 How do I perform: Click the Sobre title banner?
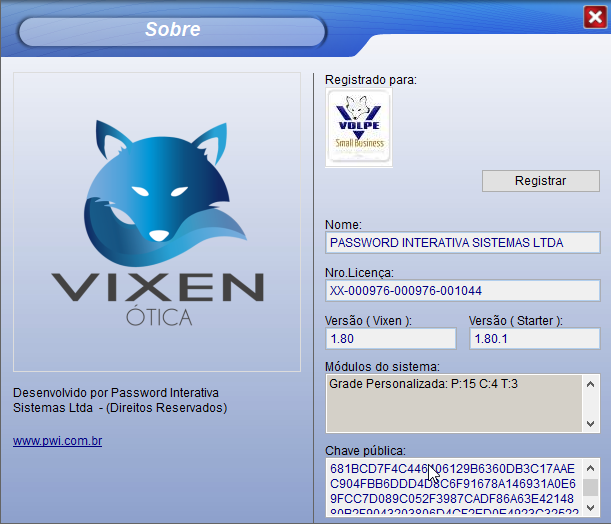pyautogui.click(x=172, y=32)
